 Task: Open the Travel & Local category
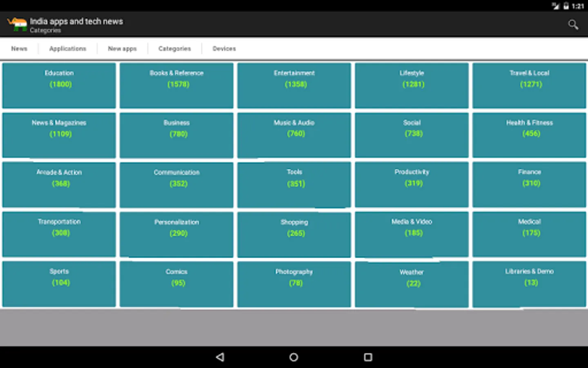[x=529, y=85]
